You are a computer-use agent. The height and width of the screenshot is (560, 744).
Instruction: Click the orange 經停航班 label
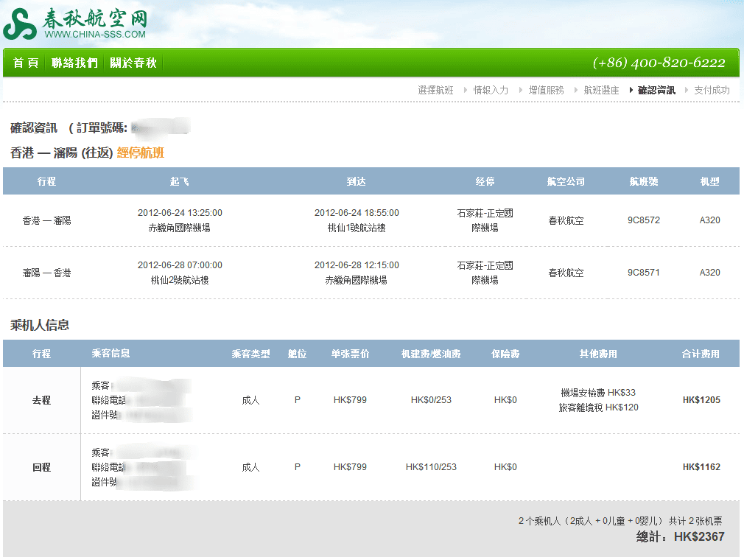141,153
